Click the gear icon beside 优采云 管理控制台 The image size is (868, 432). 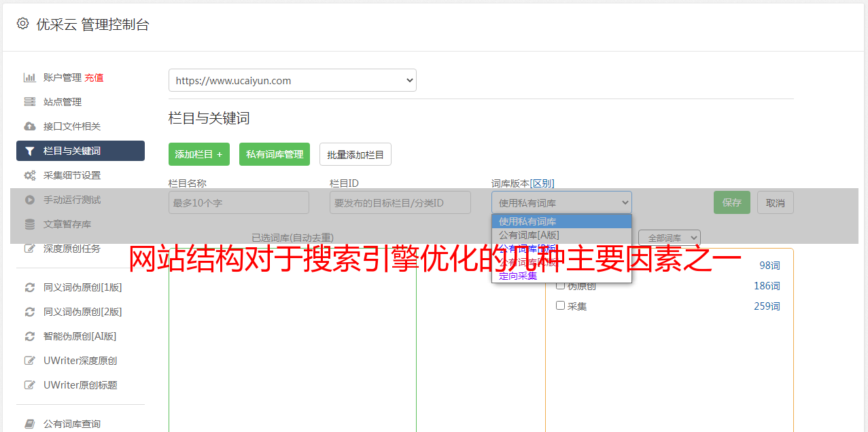tap(22, 24)
